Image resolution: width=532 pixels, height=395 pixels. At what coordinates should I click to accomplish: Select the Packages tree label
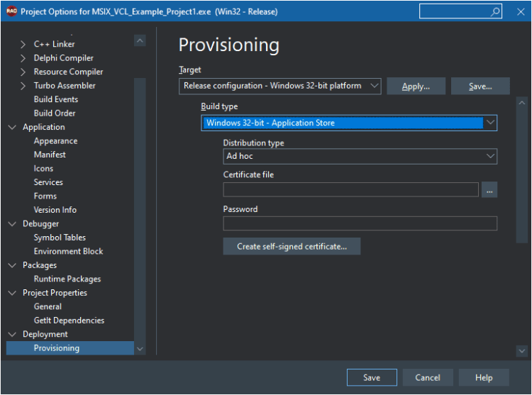pyautogui.click(x=40, y=265)
